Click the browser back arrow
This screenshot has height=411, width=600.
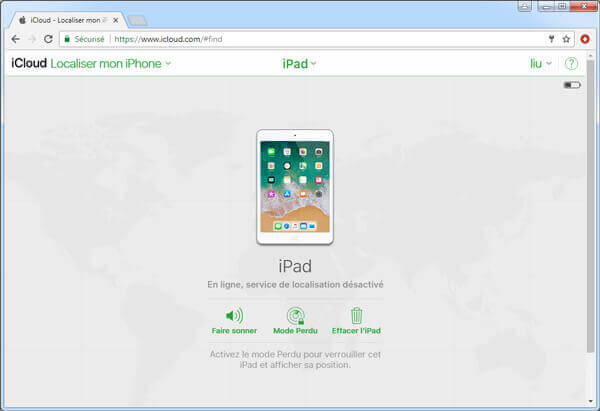[16, 39]
